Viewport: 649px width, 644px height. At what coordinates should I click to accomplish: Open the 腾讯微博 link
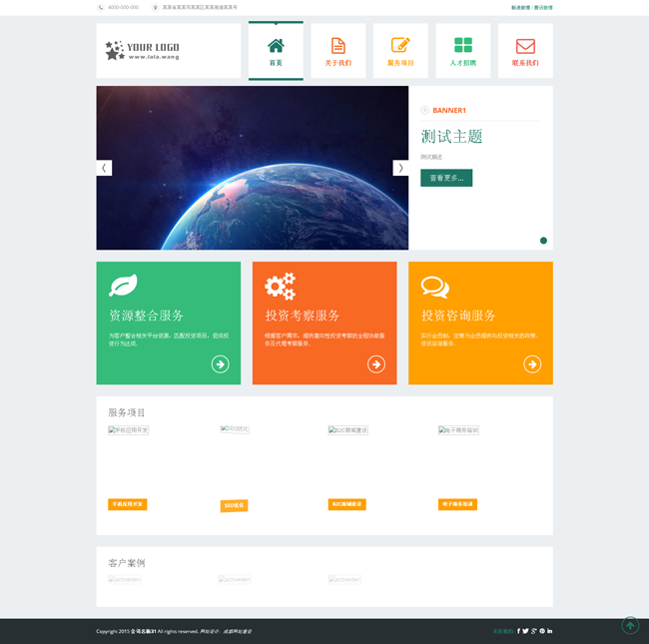(543, 7)
